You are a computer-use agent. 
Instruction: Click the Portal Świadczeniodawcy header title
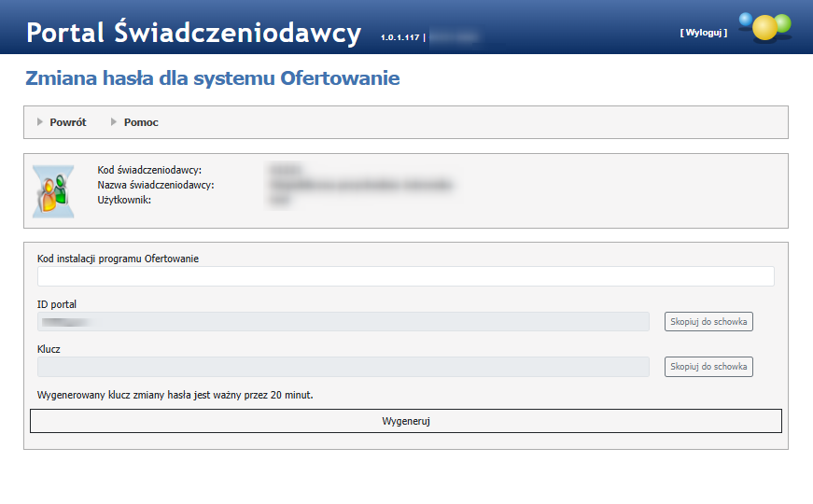pyautogui.click(x=193, y=33)
